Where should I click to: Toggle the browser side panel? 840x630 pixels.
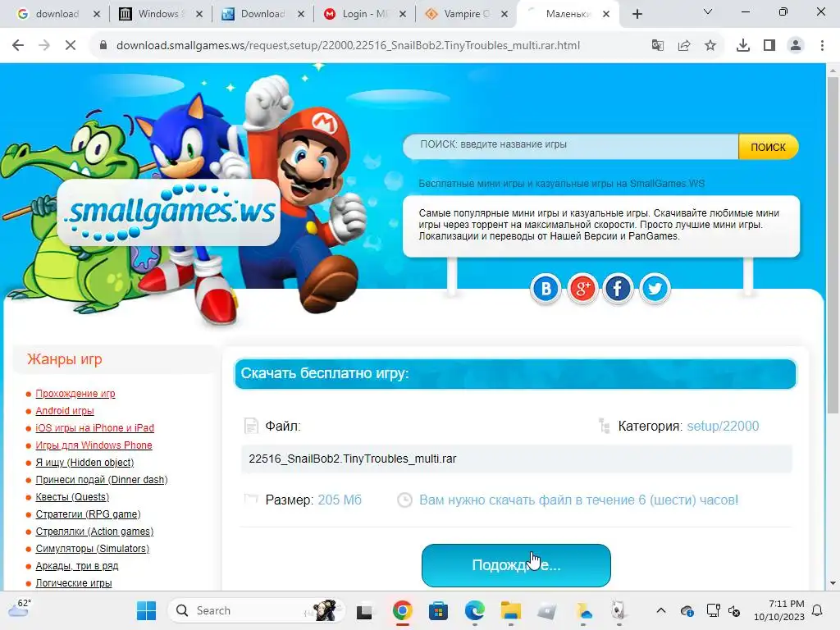pyautogui.click(x=769, y=46)
